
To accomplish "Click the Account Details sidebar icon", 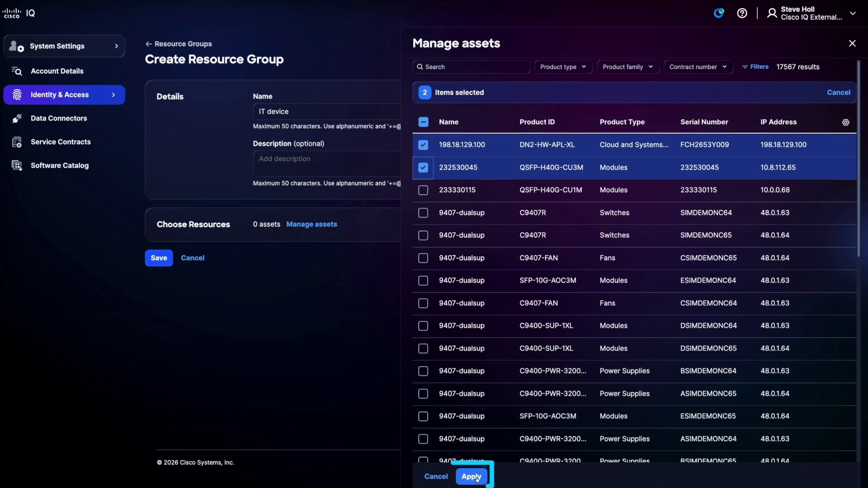I will [x=17, y=71].
